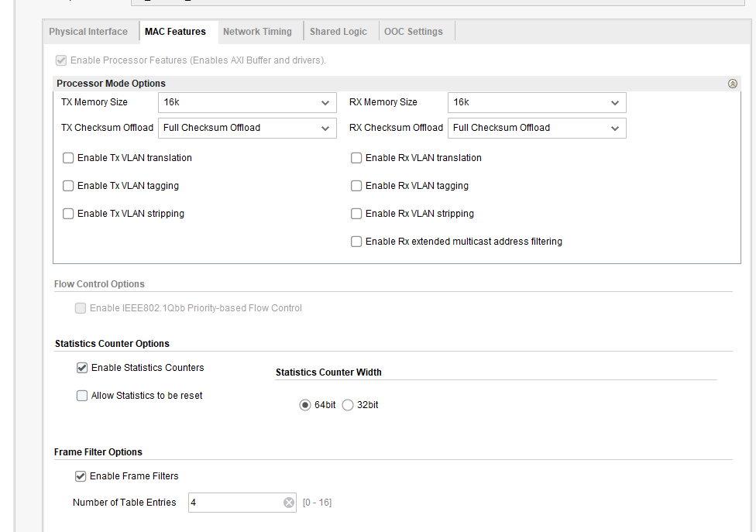
Task: Change the RX Checksum Offload selection
Action: point(537,129)
